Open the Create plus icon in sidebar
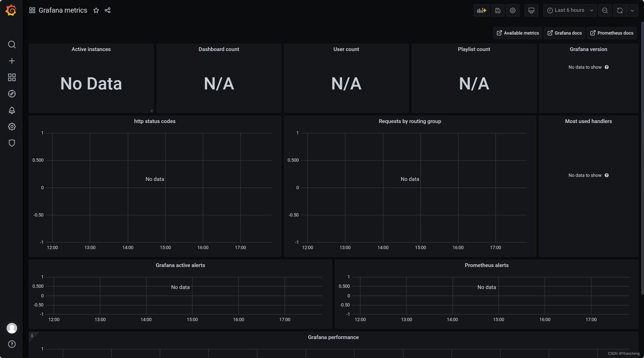Screen dimensions: 644x358 12,61
